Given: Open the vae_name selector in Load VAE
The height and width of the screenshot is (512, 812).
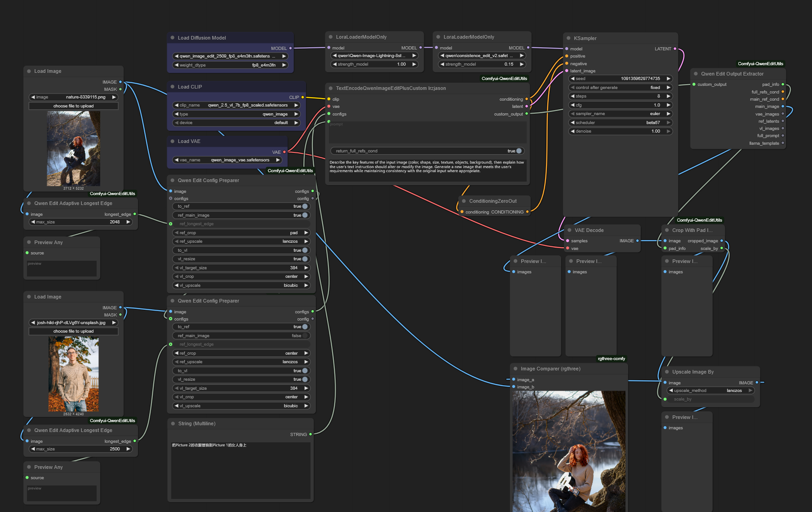Looking at the screenshot, I should pos(227,160).
